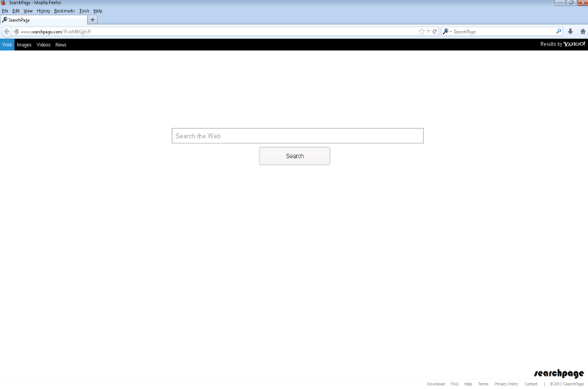588x389 pixels.
Task: Switch to the Images search tab
Action: (x=24, y=45)
